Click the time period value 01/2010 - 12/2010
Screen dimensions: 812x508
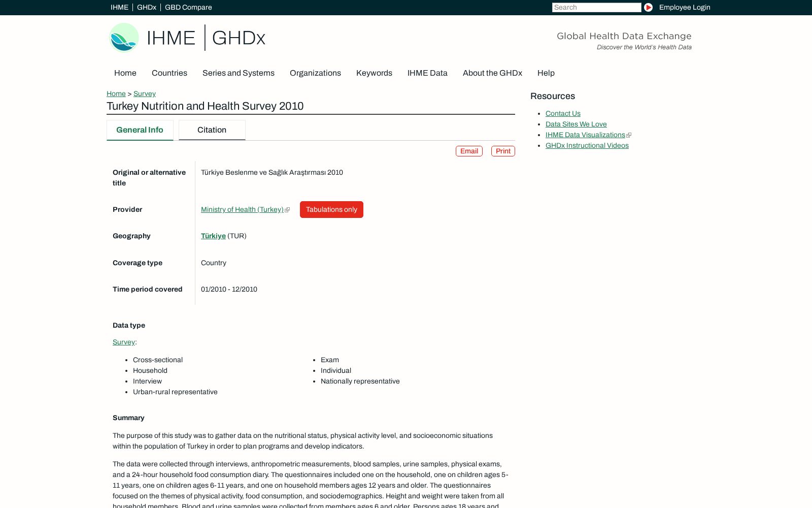click(229, 289)
